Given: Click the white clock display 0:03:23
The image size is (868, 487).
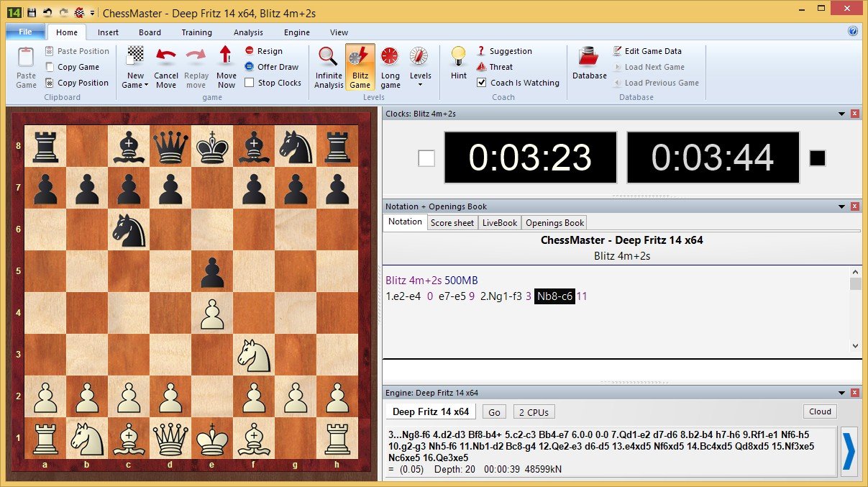Looking at the screenshot, I should click(531, 158).
